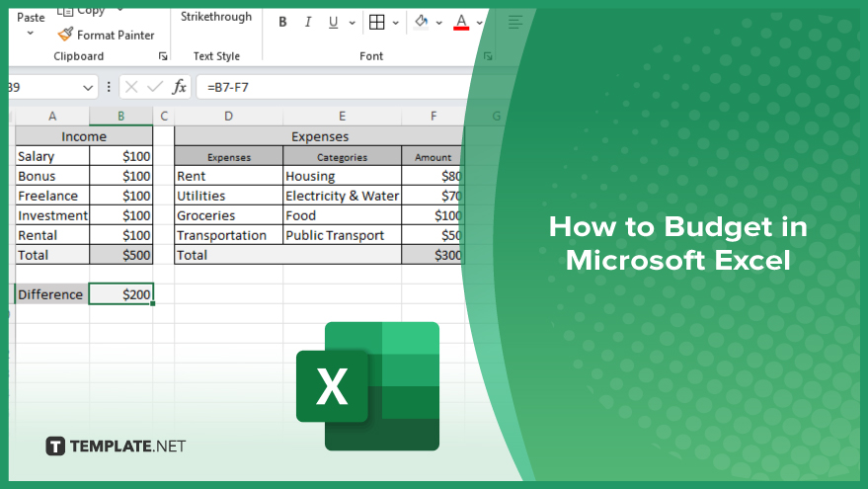Select the Bonus cell
This screenshot has width=868, height=489.
pos(52,176)
